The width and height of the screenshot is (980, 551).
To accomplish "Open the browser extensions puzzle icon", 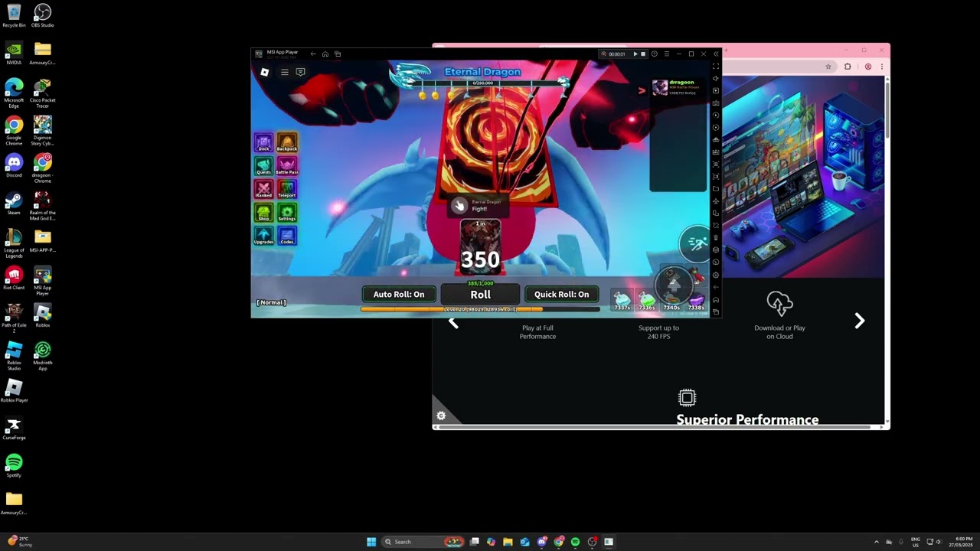I will click(x=848, y=67).
